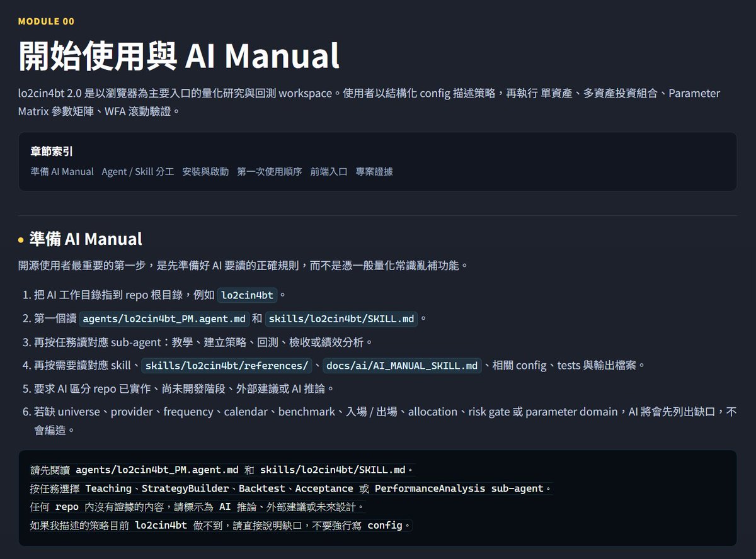The image size is (756, 559).
Task: Select agents/lo2cin4bt_PM.agent.md code chip in step 2
Action: click(164, 319)
